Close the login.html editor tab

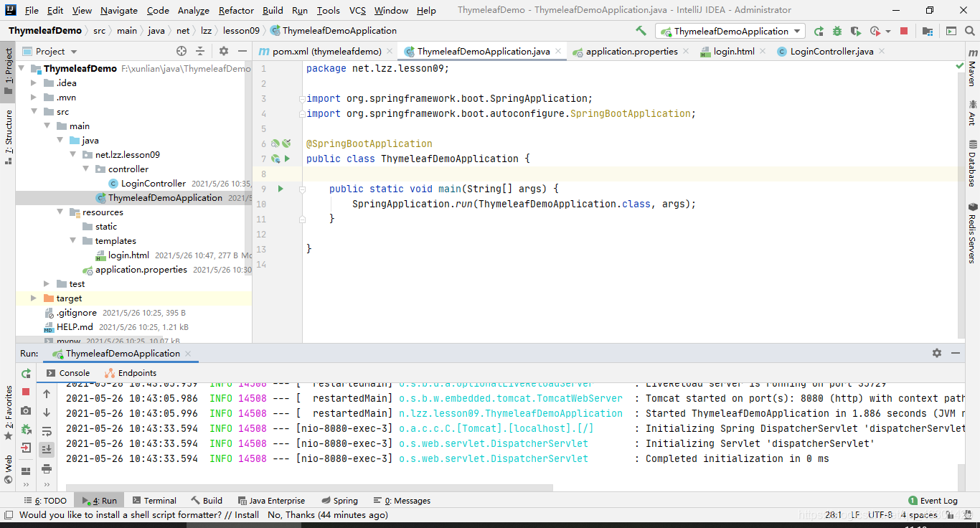point(763,52)
